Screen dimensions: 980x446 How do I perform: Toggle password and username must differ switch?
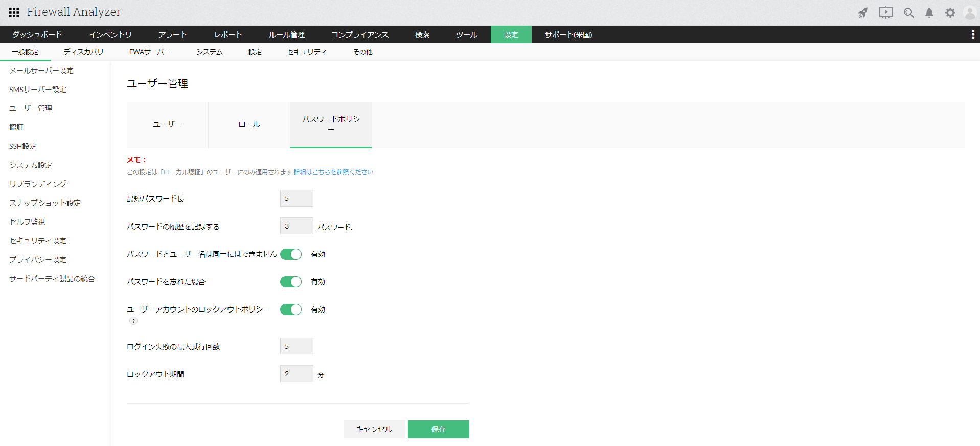click(291, 254)
